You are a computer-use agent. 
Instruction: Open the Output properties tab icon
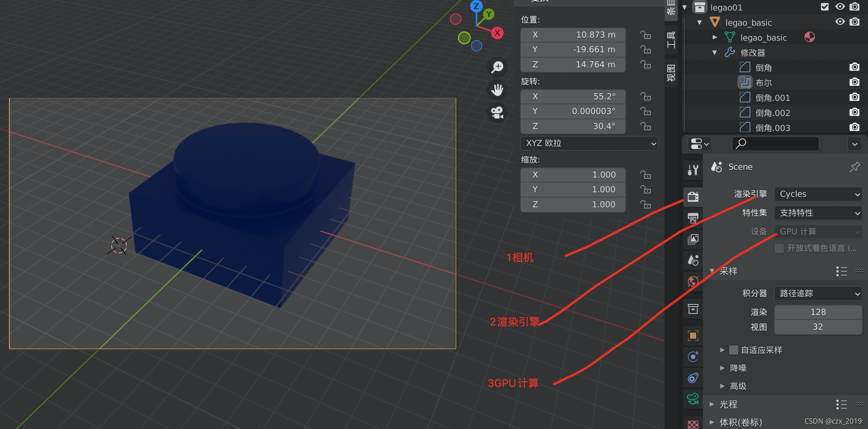pyautogui.click(x=693, y=218)
